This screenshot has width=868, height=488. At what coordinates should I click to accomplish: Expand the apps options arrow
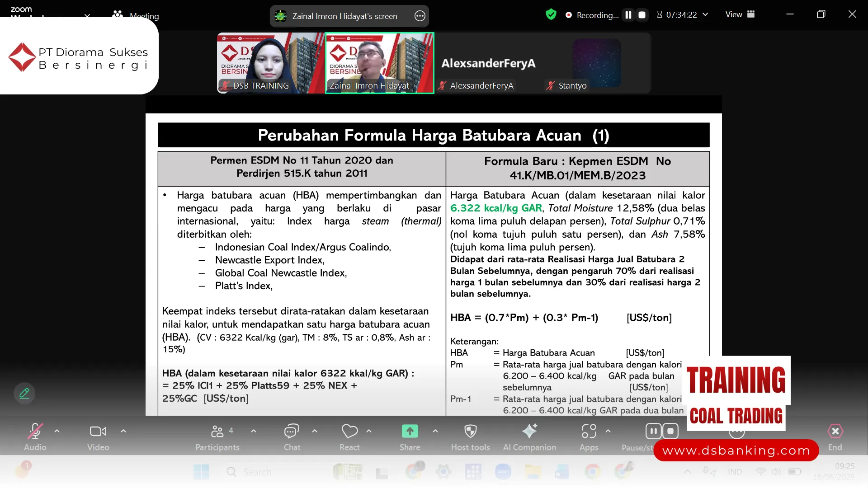(608, 431)
